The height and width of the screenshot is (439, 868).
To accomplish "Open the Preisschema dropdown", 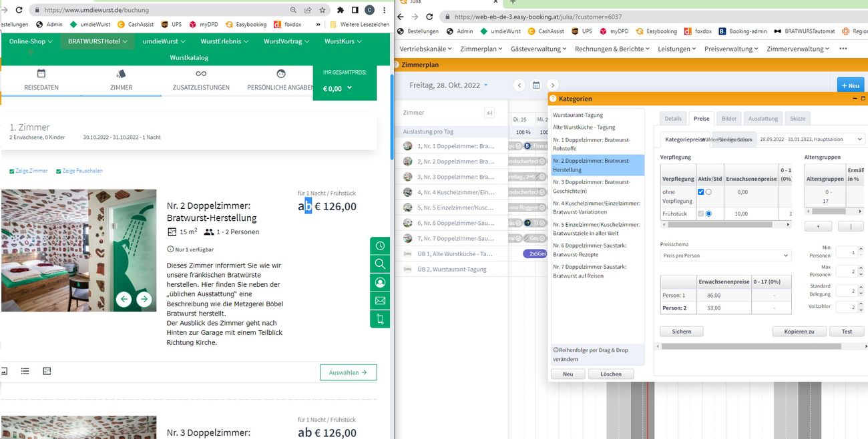I will coord(725,256).
